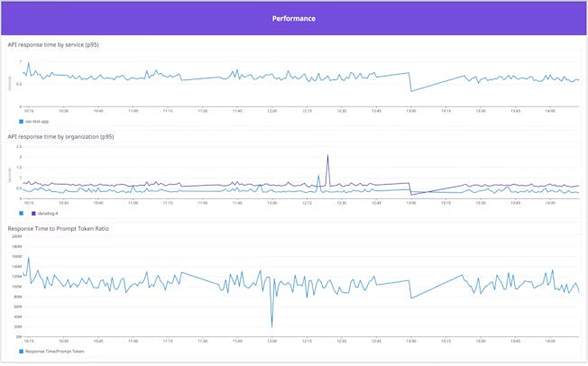Click the first peak near 10:15 in ratio chart
Screen dimensions: 588x366
pos(28,259)
